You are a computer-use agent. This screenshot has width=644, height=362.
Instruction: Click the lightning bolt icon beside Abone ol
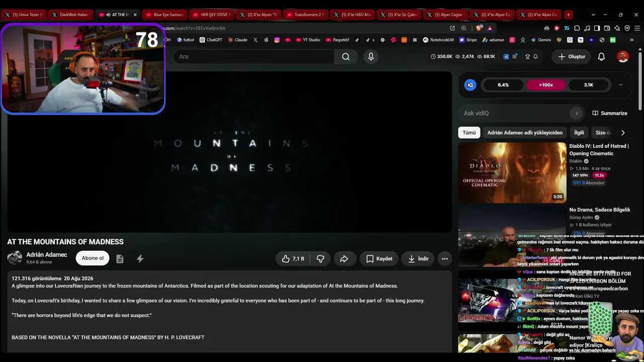coord(140,258)
